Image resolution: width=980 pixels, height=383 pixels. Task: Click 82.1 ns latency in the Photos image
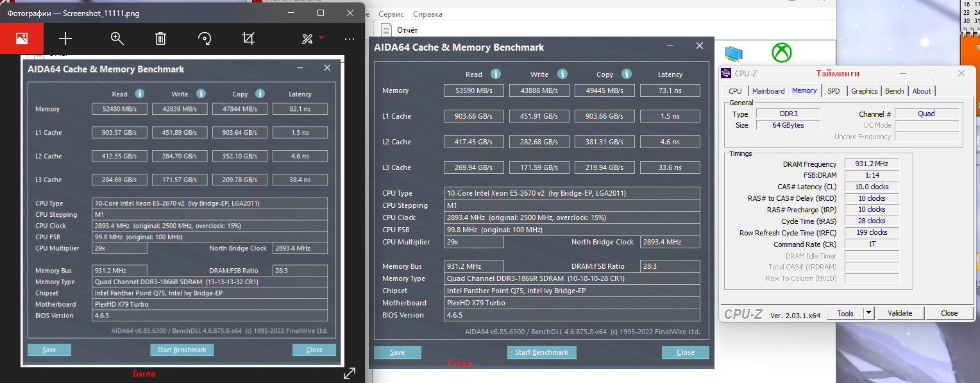pyautogui.click(x=300, y=109)
